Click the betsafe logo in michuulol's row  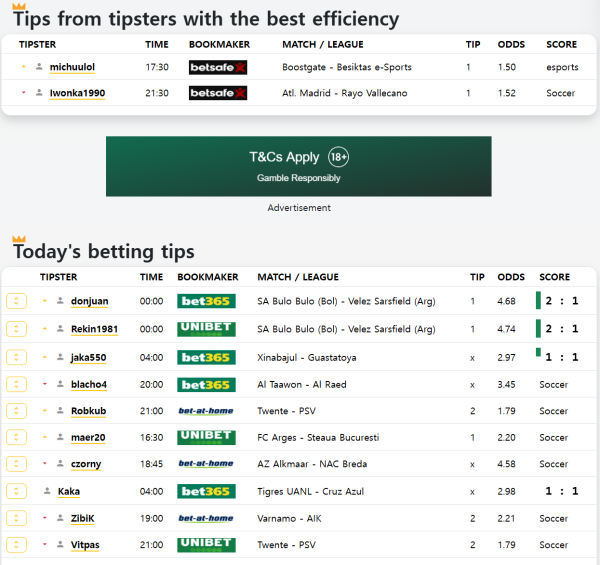point(217,67)
